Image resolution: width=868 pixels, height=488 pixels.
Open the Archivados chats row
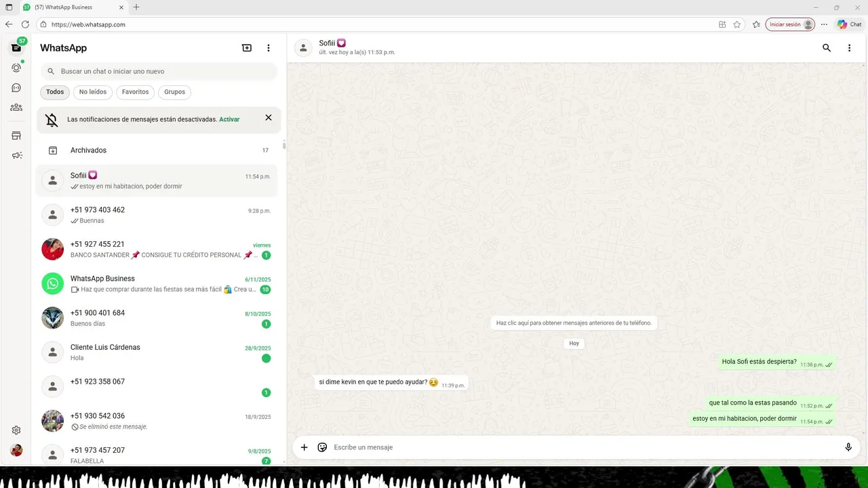click(157, 150)
